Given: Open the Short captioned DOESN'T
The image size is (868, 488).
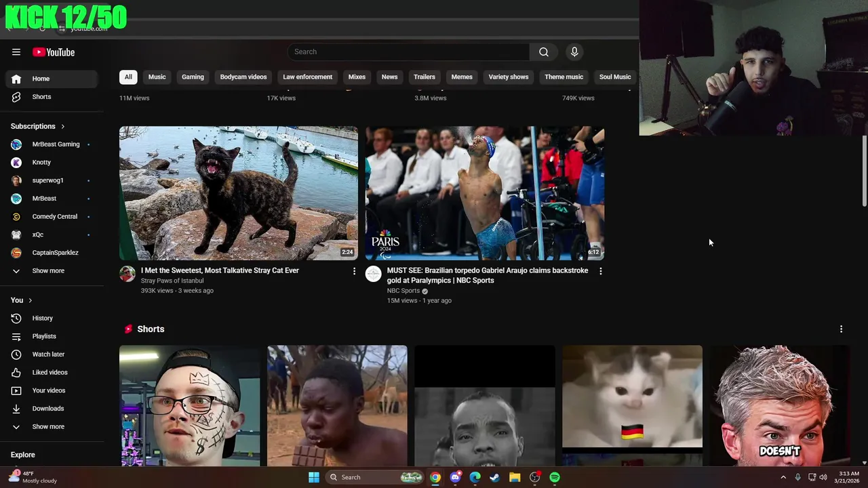Looking at the screenshot, I should tap(780, 405).
